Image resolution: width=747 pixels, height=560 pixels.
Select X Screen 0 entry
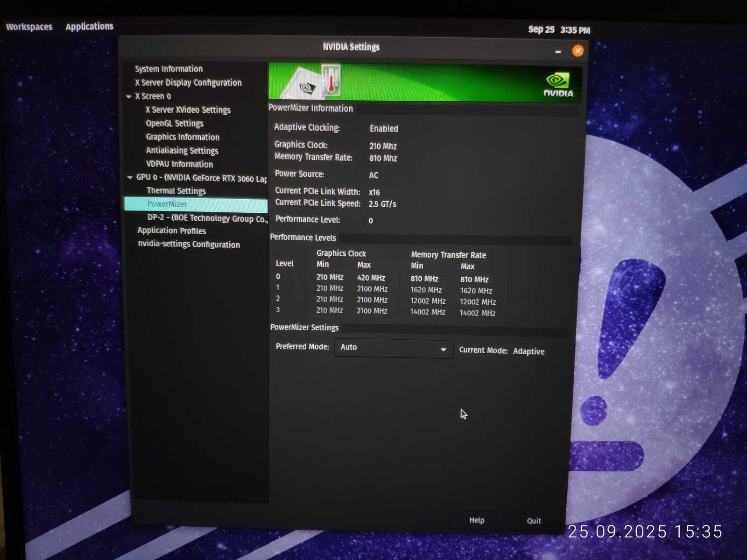point(153,96)
